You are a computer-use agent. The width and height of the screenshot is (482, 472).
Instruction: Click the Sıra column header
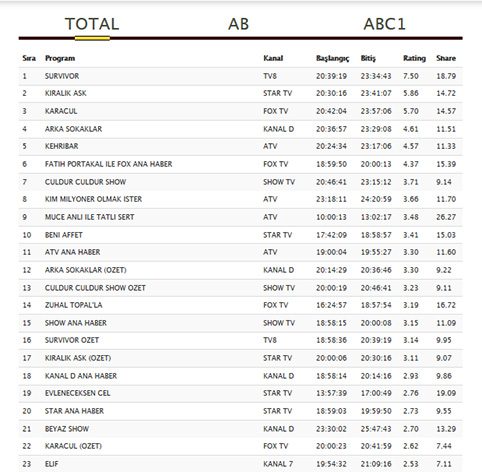[x=29, y=58]
